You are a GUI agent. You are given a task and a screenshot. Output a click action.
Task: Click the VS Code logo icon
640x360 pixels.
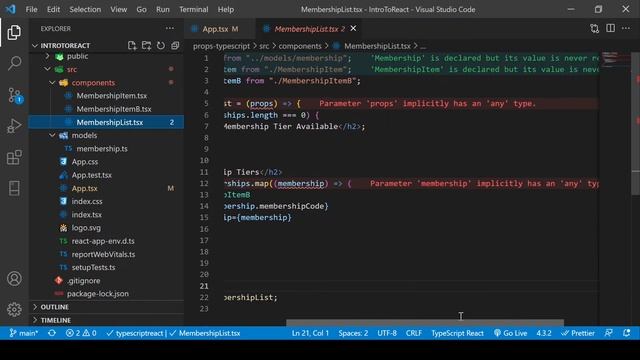[x=11, y=9]
